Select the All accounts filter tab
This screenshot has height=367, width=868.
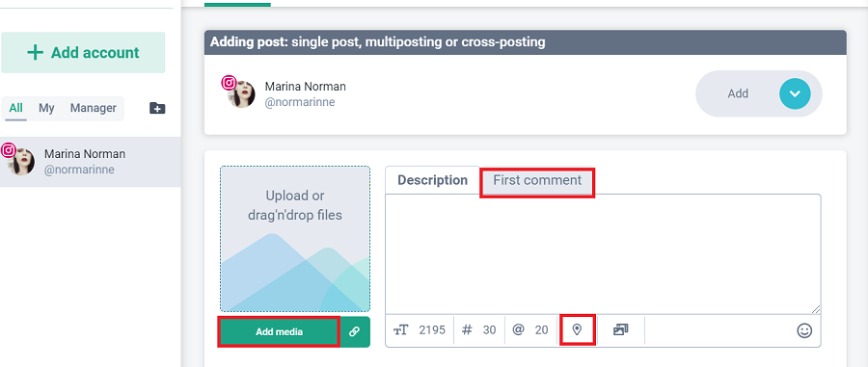pos(16,108)
